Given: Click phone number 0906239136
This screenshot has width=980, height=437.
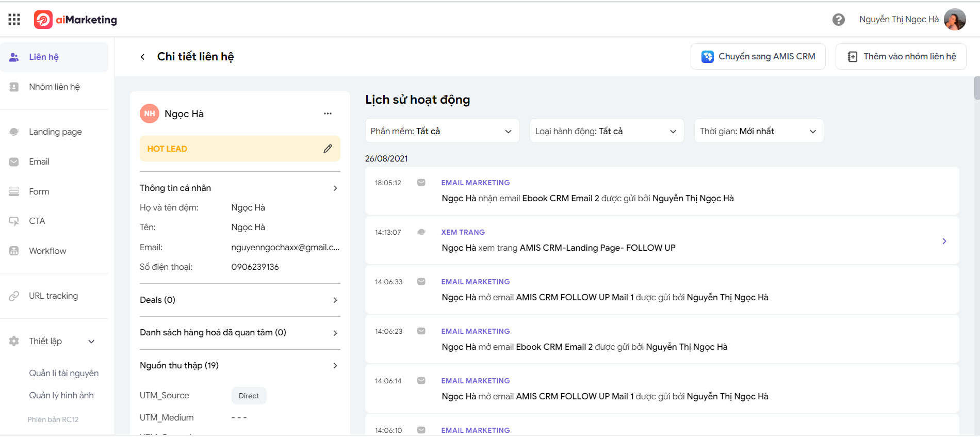Looking at the screenshot, I should (x=255, y=267).
